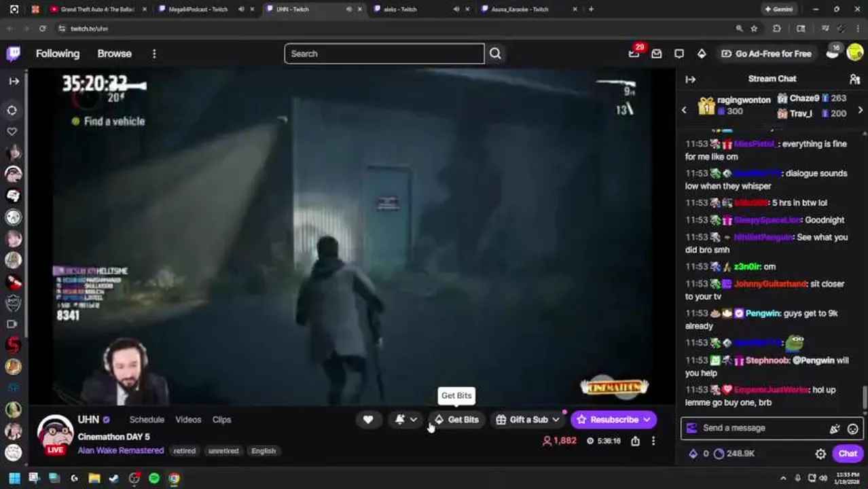Image resolution: width=868 pixels, height=489 pixels.
Task: Expand Gift a Sub dropdown chevron
Action: pyautogui.click(x=556, y=420)
